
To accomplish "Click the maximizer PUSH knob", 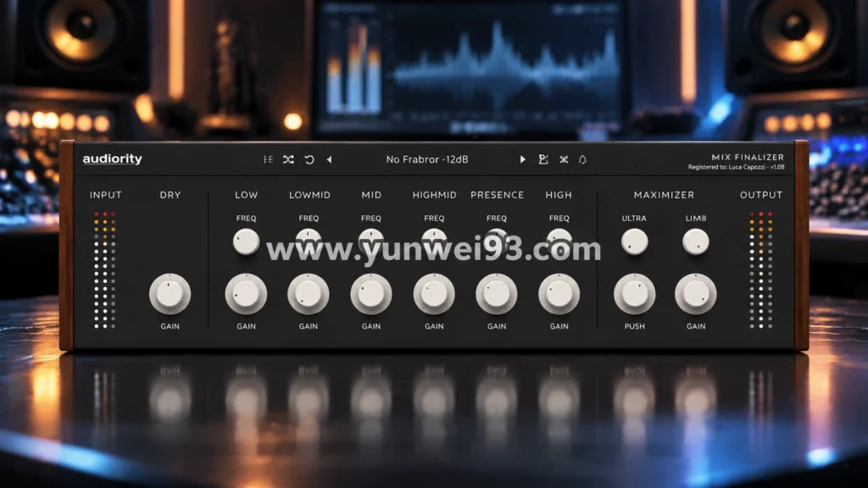I will tap(634, 294).
